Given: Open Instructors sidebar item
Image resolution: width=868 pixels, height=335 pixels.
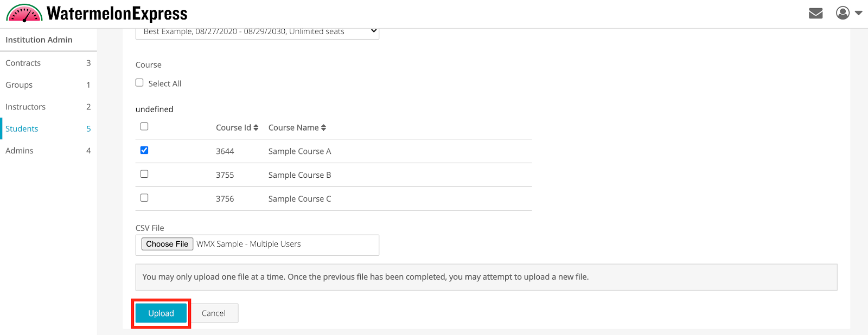Looking at the screenshot, I should (x=48, y=107).
